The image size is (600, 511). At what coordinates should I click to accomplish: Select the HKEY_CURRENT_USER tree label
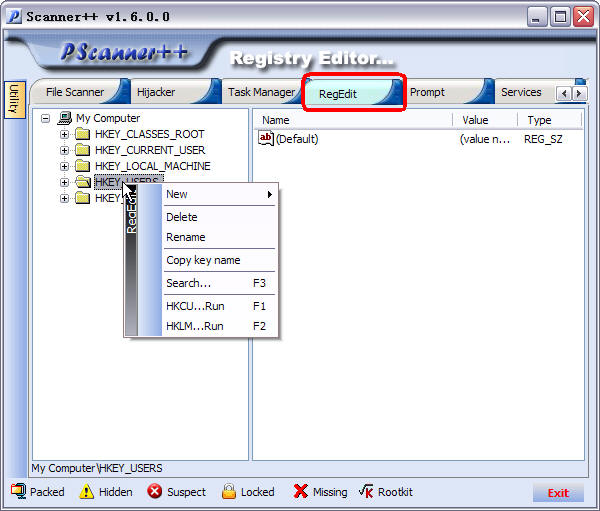pyautogui.click(x=150, y=150)
